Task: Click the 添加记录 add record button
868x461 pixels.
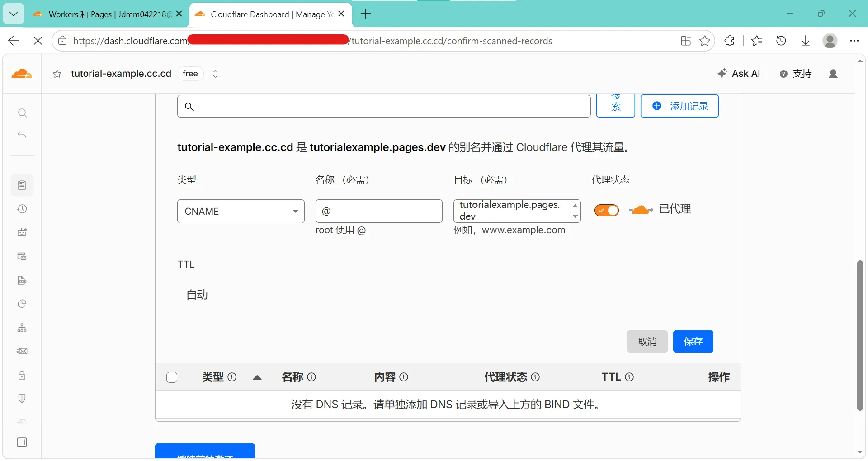Action: (679, 106)
